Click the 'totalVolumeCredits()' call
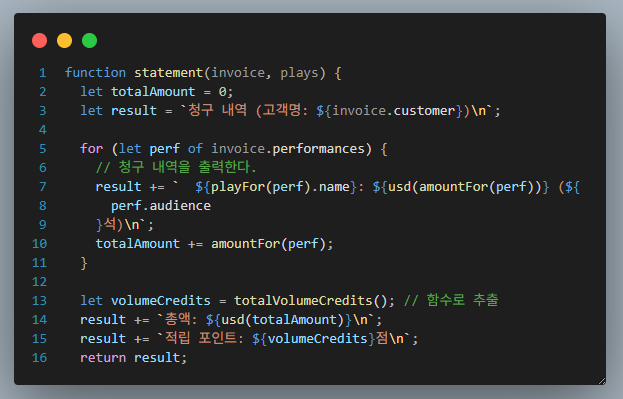623x399 pixels. click(x=311, y=300)
